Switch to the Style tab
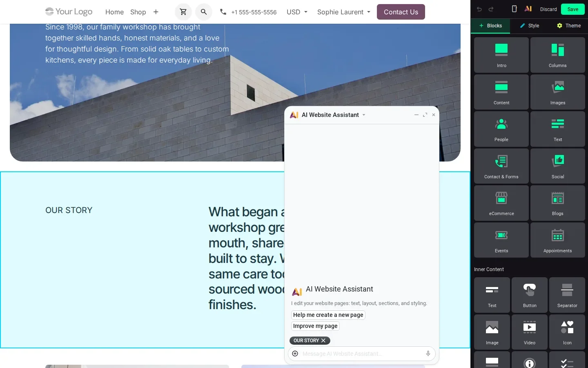The height and width of the screenshot is (368, 588). tap(530, 26)
